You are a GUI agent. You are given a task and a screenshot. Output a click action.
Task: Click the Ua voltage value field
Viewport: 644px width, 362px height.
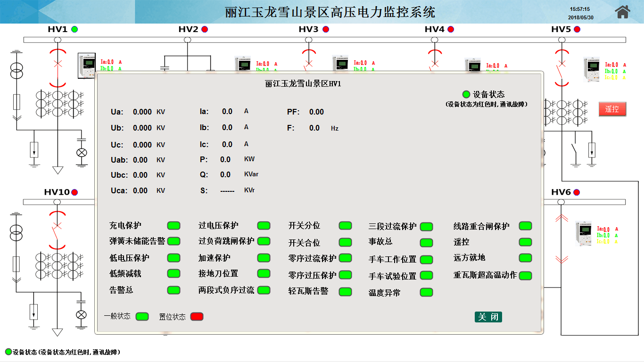pos(142,112)
